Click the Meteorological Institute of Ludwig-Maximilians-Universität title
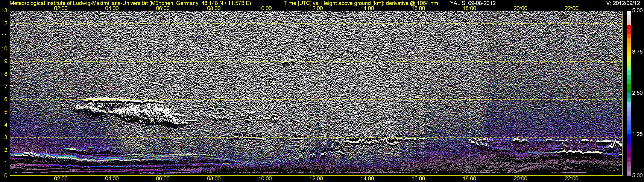The width and height of the screenshot is (644, 182). [x=131, y=3]
